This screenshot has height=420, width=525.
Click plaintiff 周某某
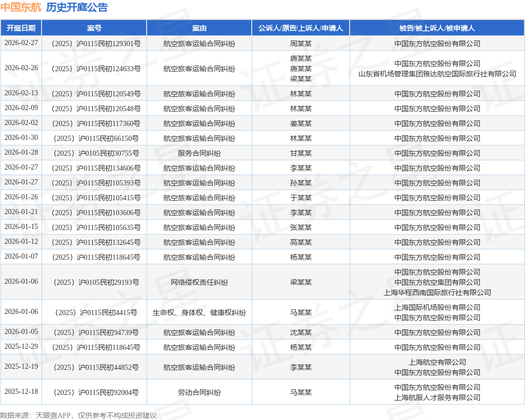[300, 44]
